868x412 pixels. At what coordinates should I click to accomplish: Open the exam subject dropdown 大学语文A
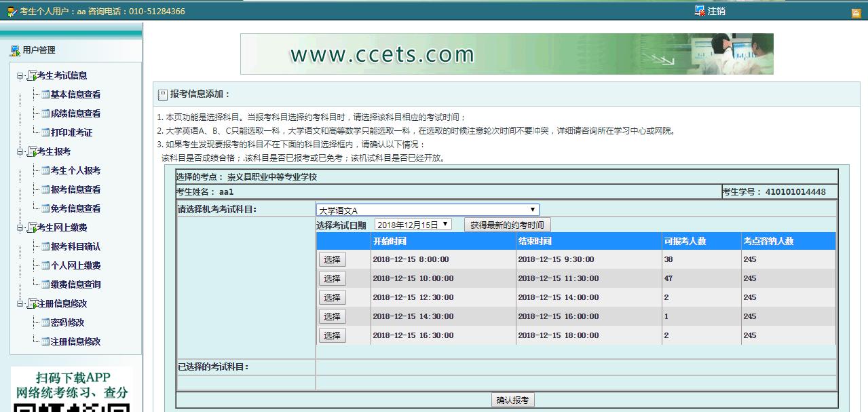point(428,210)
